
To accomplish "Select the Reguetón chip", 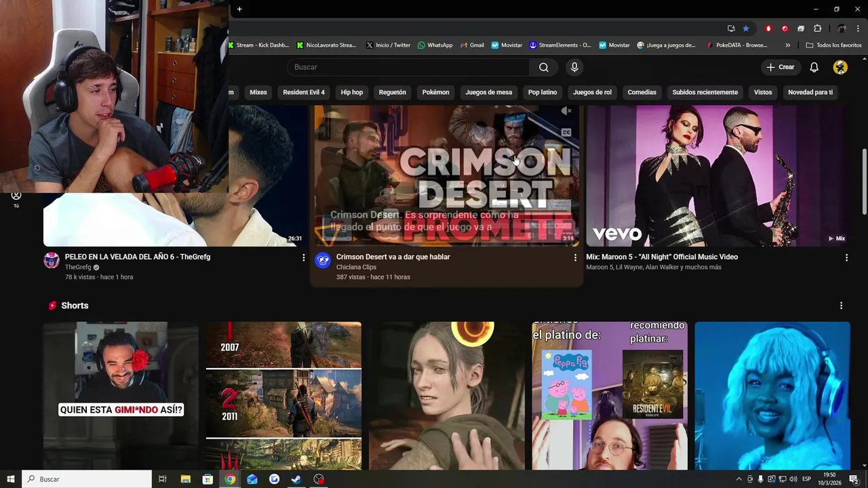I will click(393, 92).
